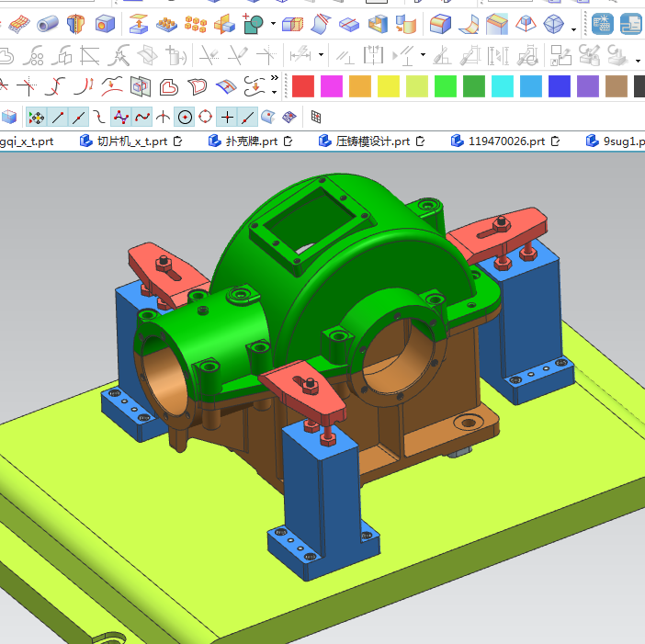Screen dimensions: 645x644
Task: Select the Draft pyramid icon
Action: coord(526,24)
